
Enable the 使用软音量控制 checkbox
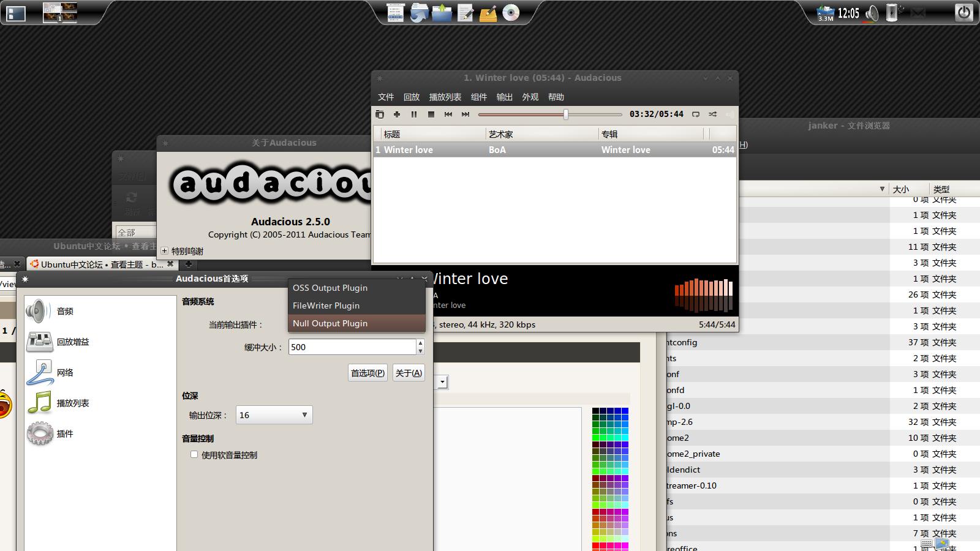coord(194,454)
